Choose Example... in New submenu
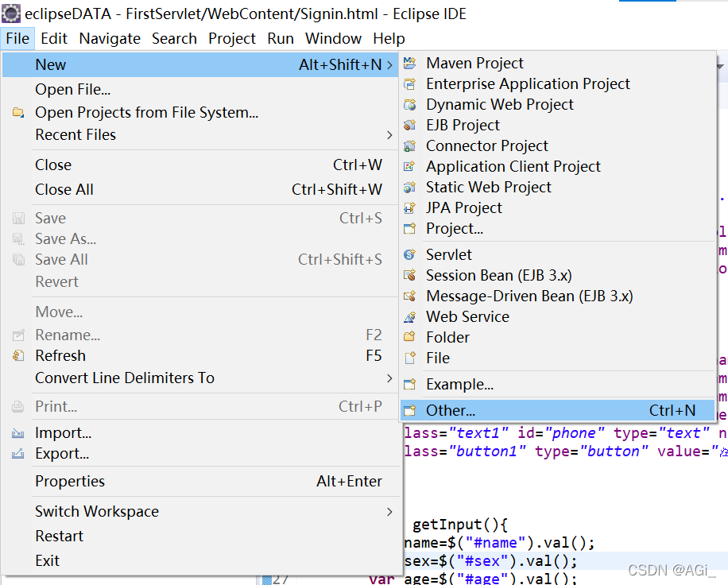This screenshot has height=585, width=728. (x=557, y=385)
